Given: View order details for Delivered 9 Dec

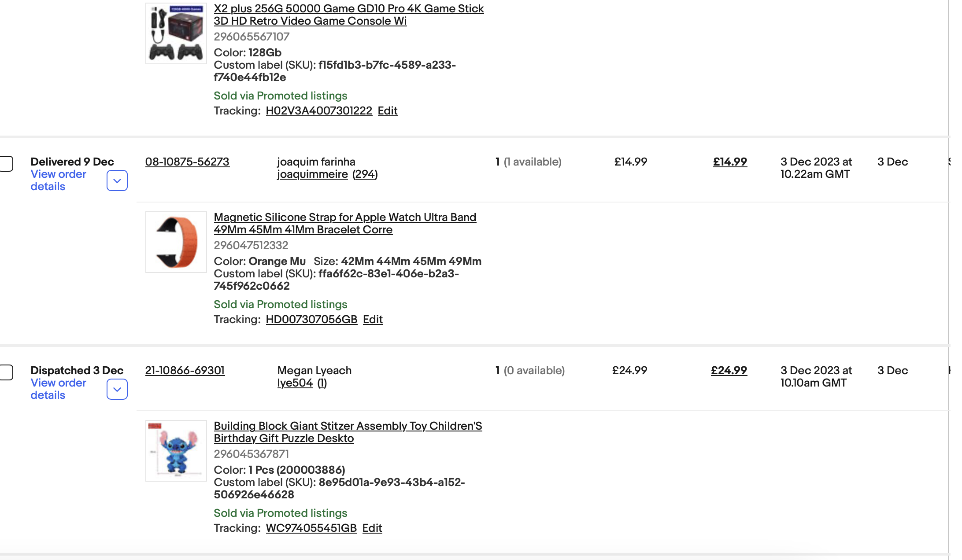Looking at the screenshot, I should [58, 180].
